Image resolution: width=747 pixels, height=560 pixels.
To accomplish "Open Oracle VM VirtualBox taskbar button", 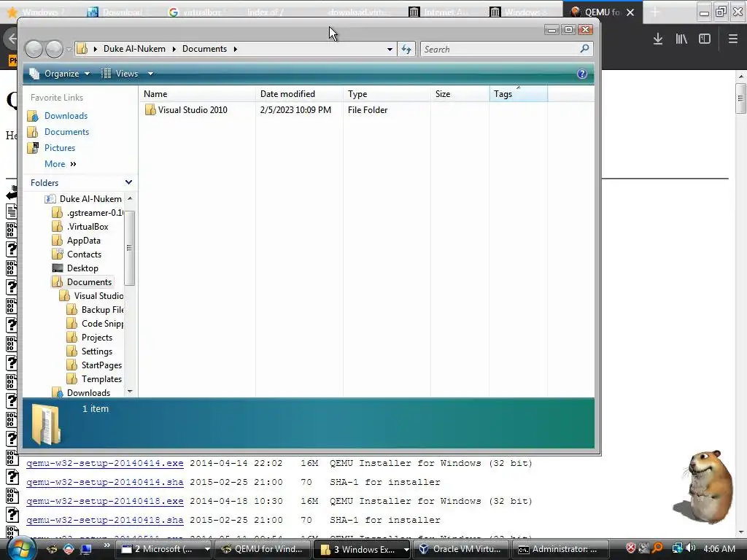I will click(x=460, y=549).
